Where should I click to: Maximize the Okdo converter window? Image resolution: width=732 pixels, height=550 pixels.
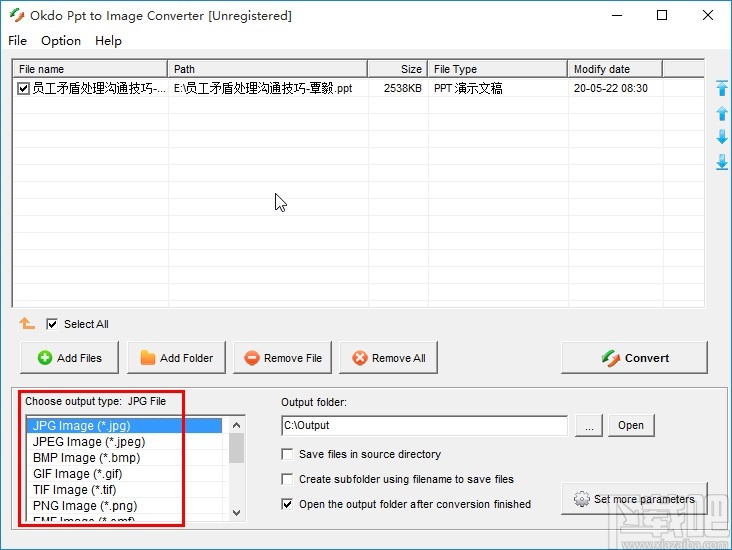[x=662, y=15]
